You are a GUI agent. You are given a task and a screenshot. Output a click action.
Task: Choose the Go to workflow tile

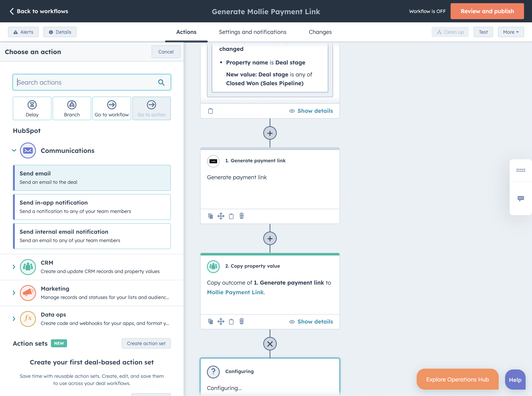tap(112, 108)
